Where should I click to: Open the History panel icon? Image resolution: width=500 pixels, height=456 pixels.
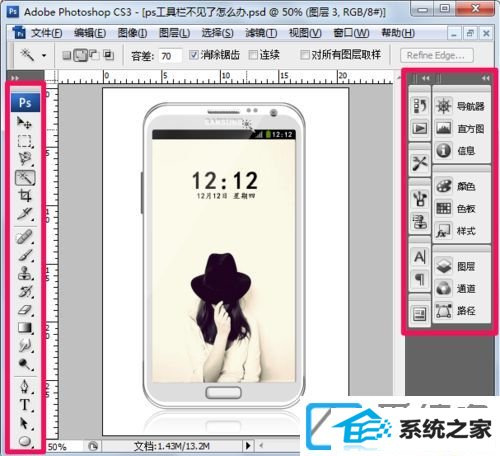pyautogui.click(x=420, y=106)
